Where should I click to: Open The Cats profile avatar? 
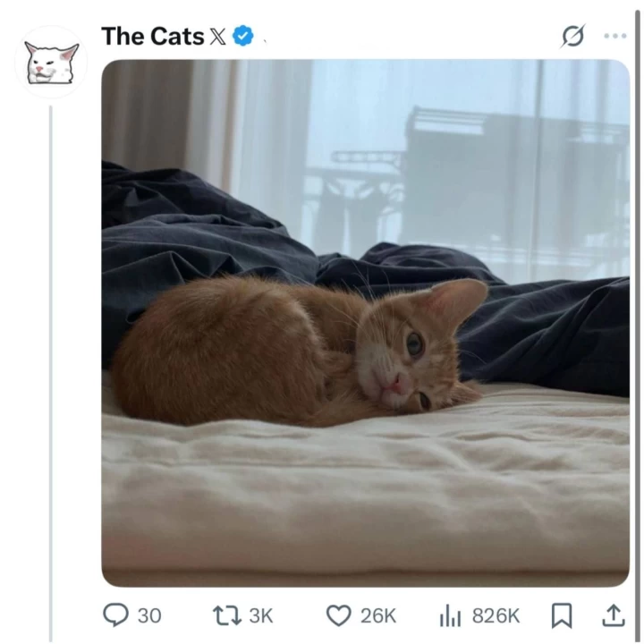(51, 62)
